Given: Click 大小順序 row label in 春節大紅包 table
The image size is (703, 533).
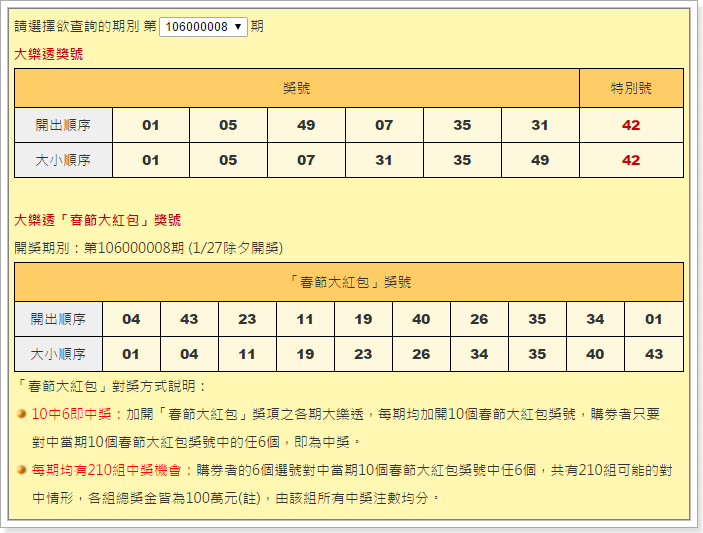Looking at the screenshot, I should click(58, 354).
